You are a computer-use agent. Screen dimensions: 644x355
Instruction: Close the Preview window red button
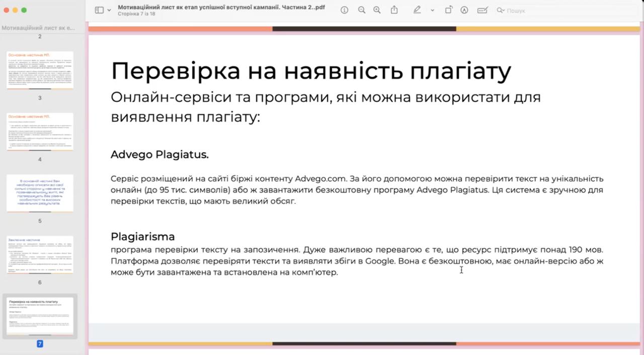point(6,10)
